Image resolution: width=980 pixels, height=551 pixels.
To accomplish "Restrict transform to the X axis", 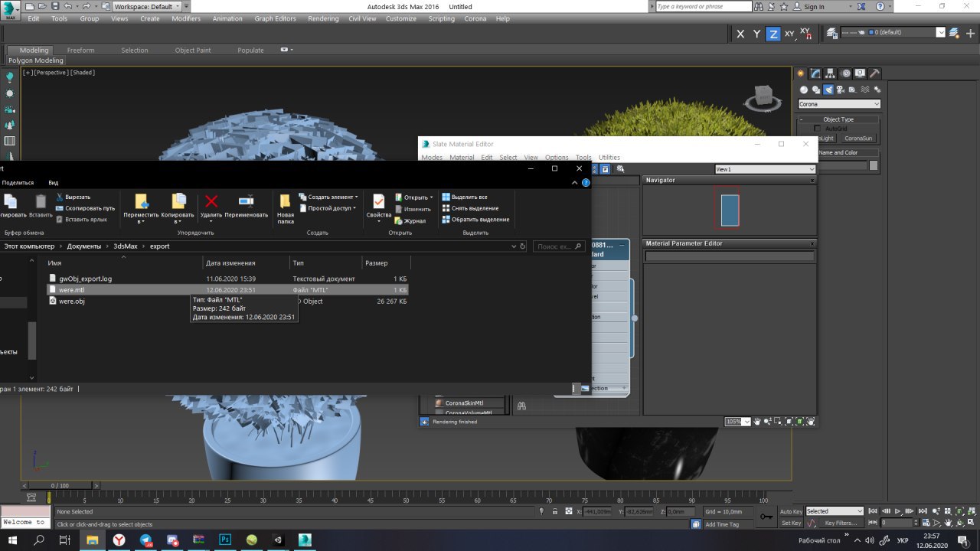I will click(x=740, y=34).
